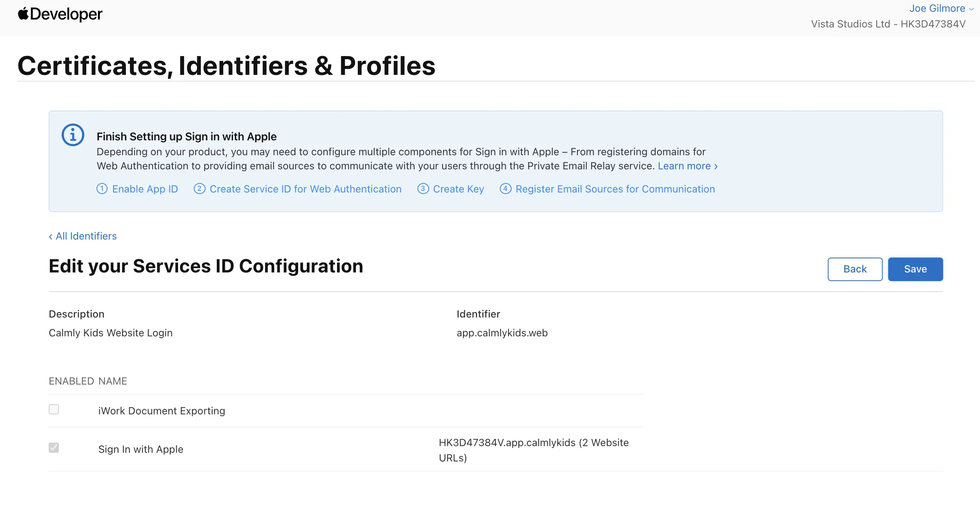Open account menu chevron next to name
The width and height of the screenshot is (980, 530).
(x=971, y=9)
